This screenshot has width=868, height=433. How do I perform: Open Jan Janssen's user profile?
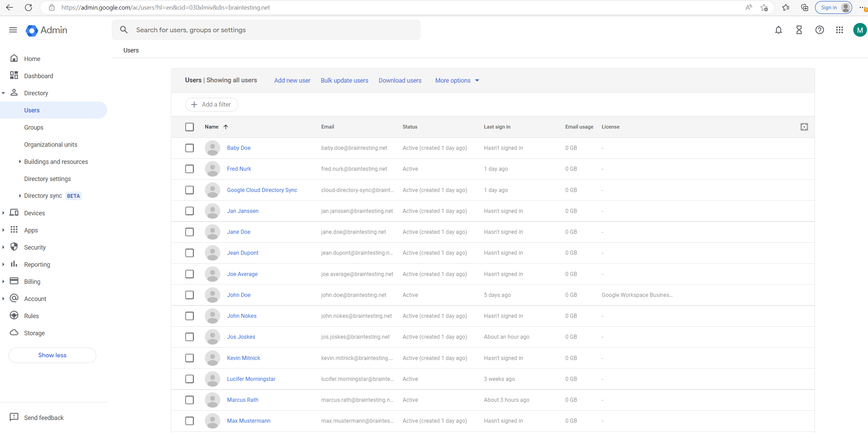(243, 211)
